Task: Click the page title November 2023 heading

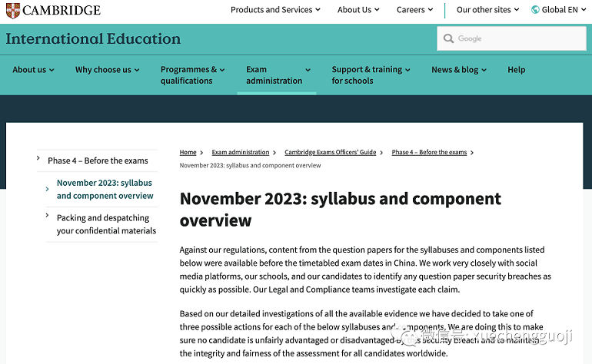Action: pos(340,210)
